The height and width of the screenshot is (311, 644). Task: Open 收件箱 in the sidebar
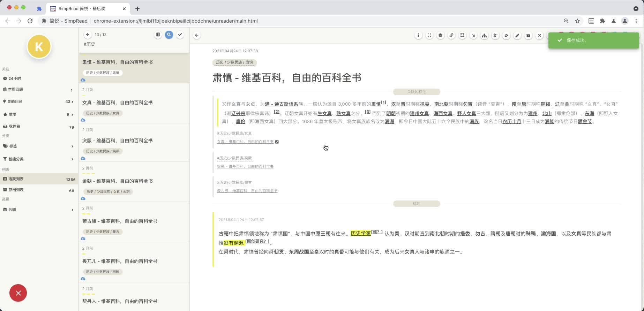click(39, 127)
